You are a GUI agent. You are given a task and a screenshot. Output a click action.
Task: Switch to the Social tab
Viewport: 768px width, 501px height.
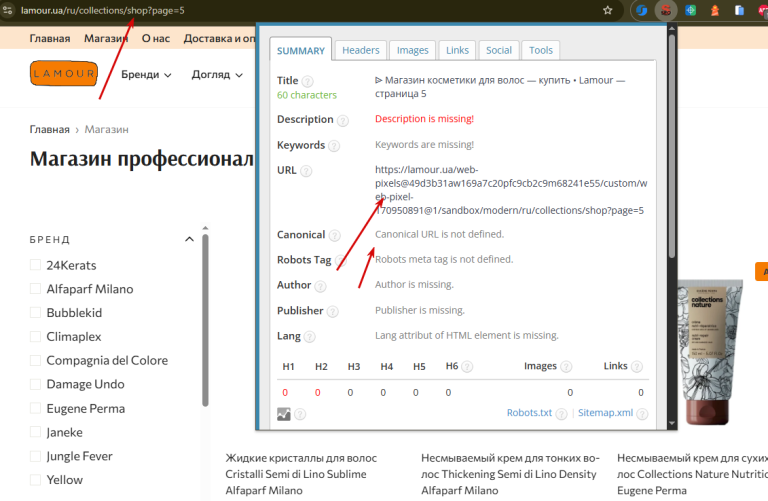[499, 50]
